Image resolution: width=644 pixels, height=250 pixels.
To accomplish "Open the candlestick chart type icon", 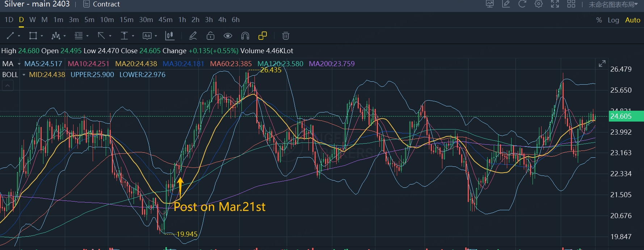I will (169, 36).
